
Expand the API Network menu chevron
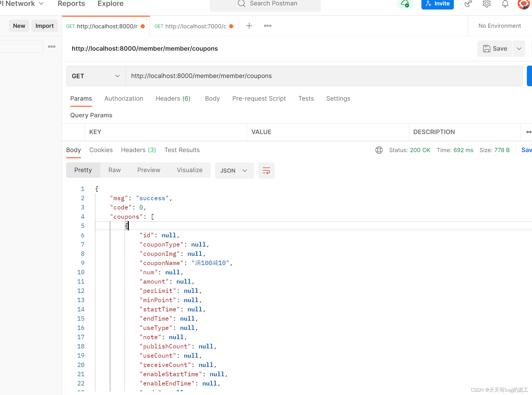[41, 4]
